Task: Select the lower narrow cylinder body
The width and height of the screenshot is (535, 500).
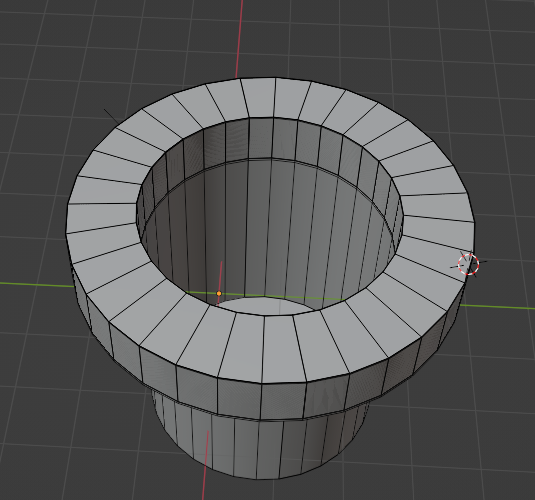Action: 259,444
